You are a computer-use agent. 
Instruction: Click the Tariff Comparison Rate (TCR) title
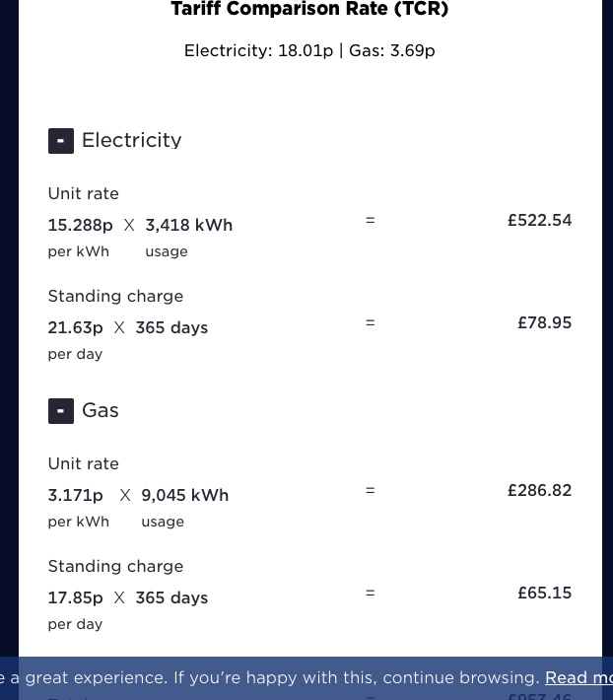(309, 10)
